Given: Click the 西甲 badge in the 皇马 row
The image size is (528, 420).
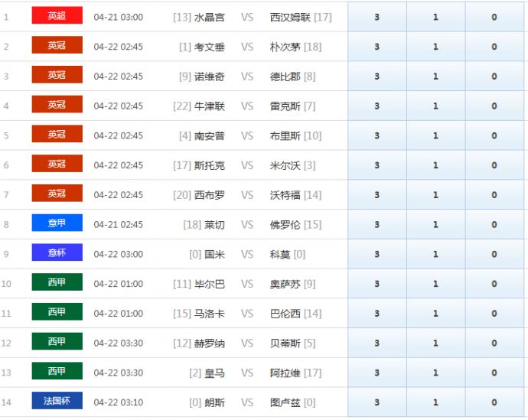Looking at the screenshot, I should coord(57,372).
